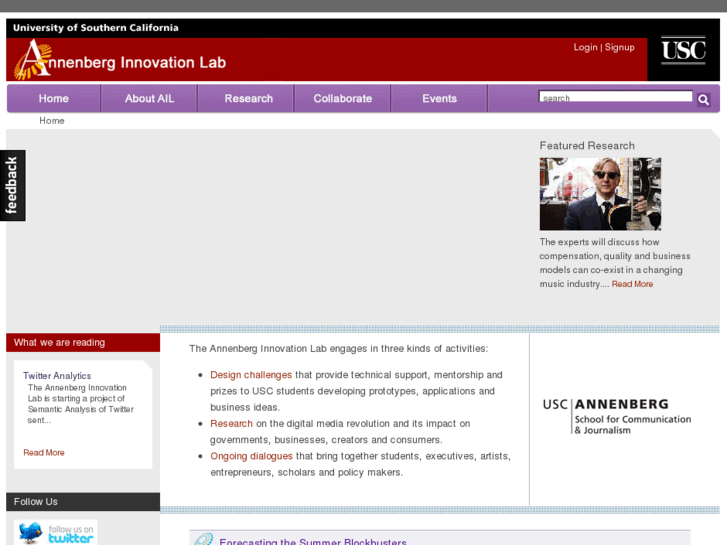The image size is (727, 545).
Task: Go to the Home menu item
Action: click(x=54, y=98)
